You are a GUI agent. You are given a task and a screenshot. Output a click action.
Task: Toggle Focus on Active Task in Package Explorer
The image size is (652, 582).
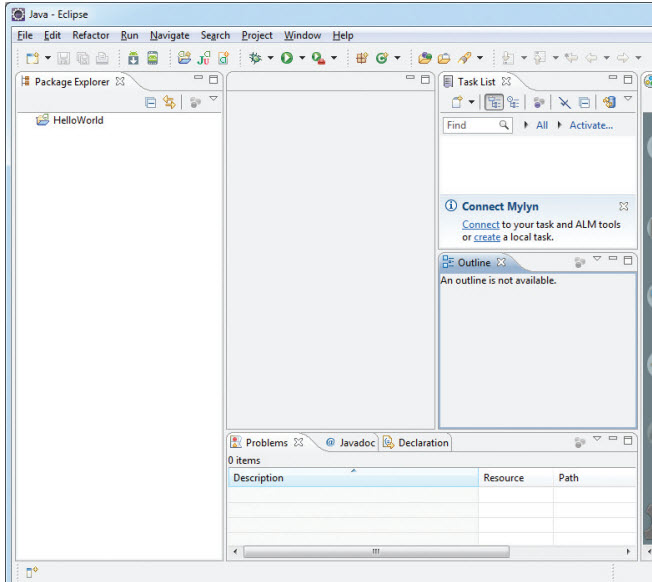(195, 102)
